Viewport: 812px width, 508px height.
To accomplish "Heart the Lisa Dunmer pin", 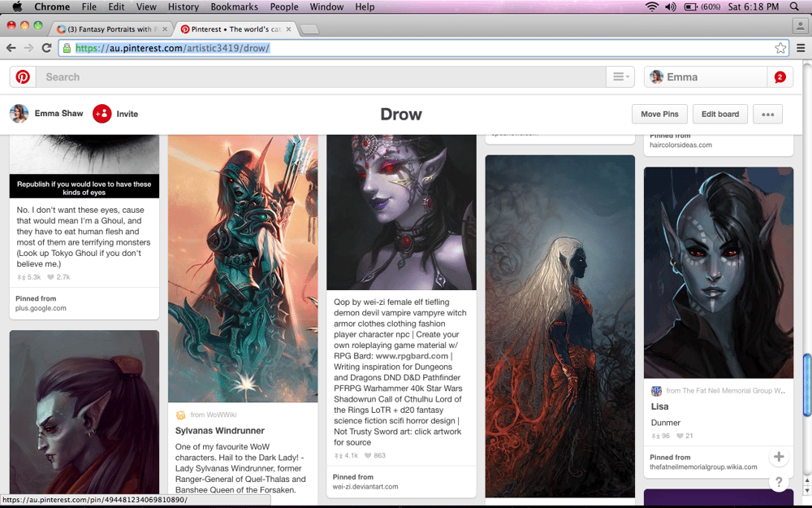I will coord(680,436).
